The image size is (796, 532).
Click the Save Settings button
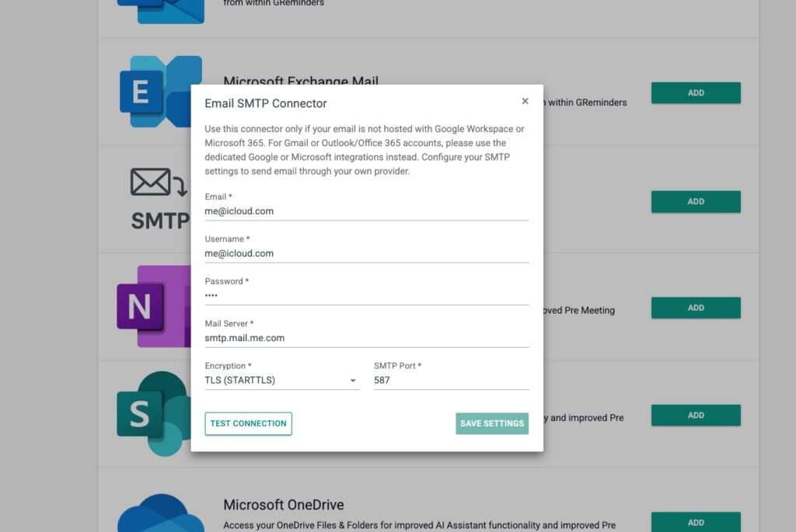[x=492, y=423]
